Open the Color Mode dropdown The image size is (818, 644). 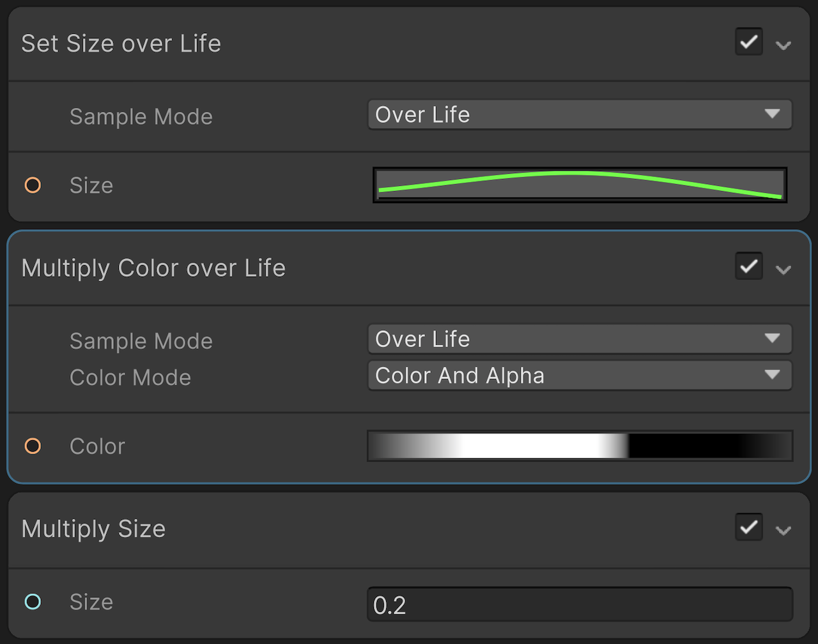(580, 376)
